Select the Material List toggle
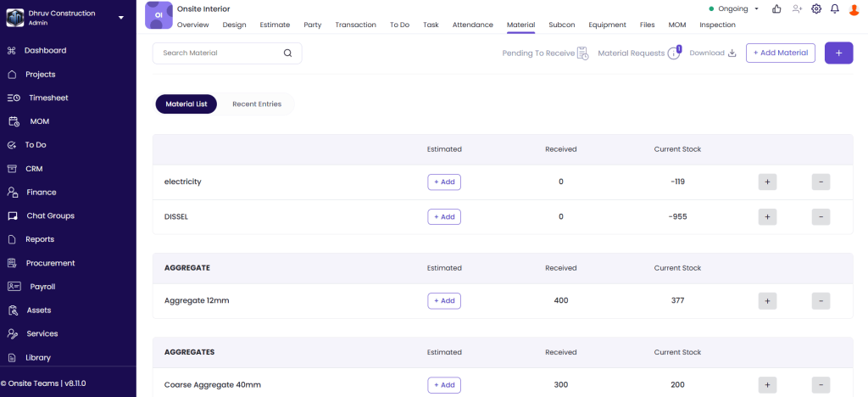This screenshot has width=868, height=397. [186, 103]
